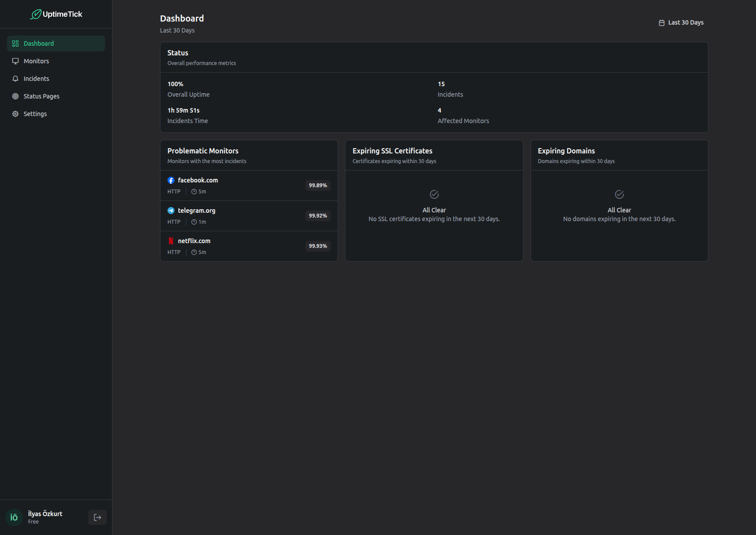Click the Monitors screen icon in sidebar
Image resolution: width=756 pixels, height=535 pixels.
[15, 61]
